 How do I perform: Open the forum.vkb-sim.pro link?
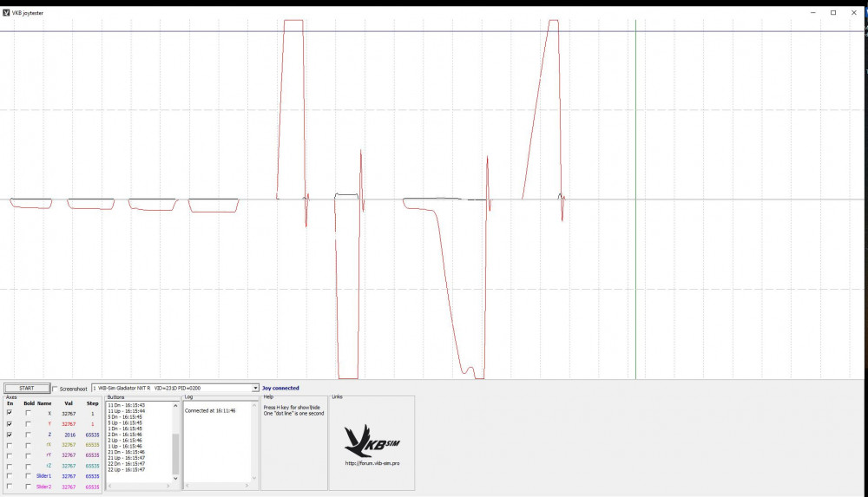(x=372, y=463)
